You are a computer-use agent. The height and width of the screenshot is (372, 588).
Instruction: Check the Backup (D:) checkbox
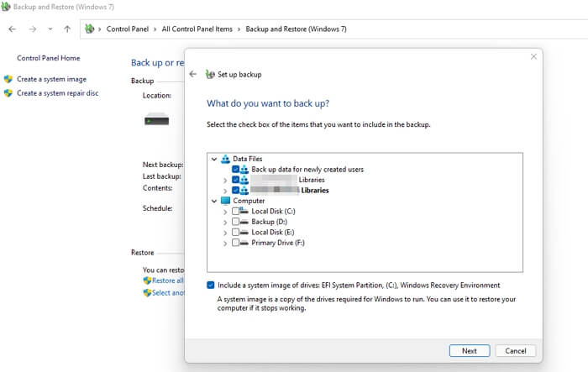(x=235, y=222)
